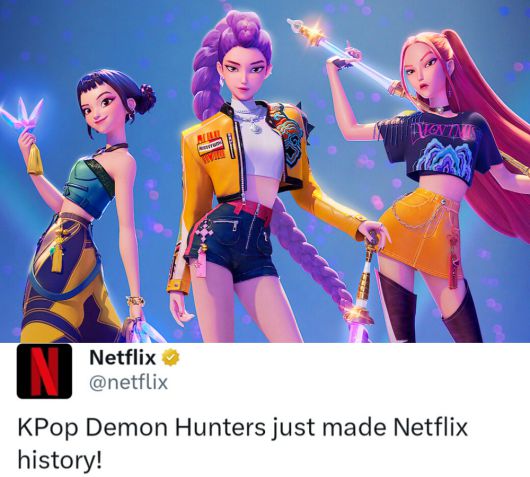
Task: Click the black thigh-high boots
Action: click(429, 309)
